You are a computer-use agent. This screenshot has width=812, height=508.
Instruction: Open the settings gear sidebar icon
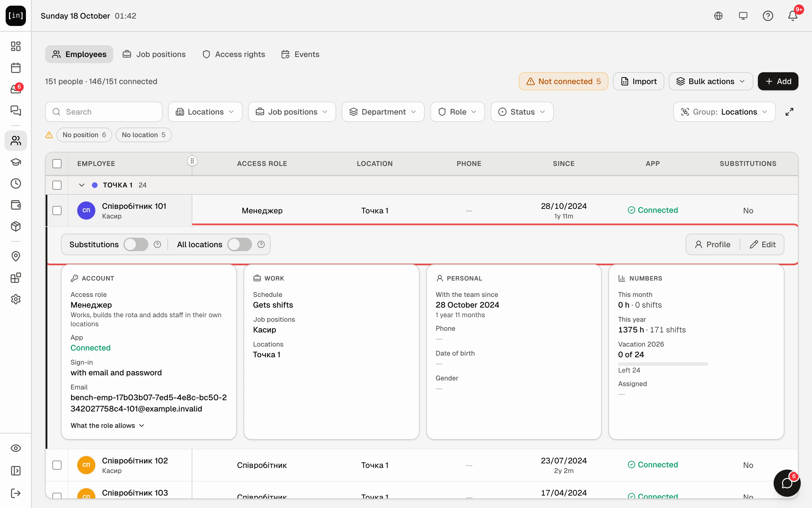[16, 299]
